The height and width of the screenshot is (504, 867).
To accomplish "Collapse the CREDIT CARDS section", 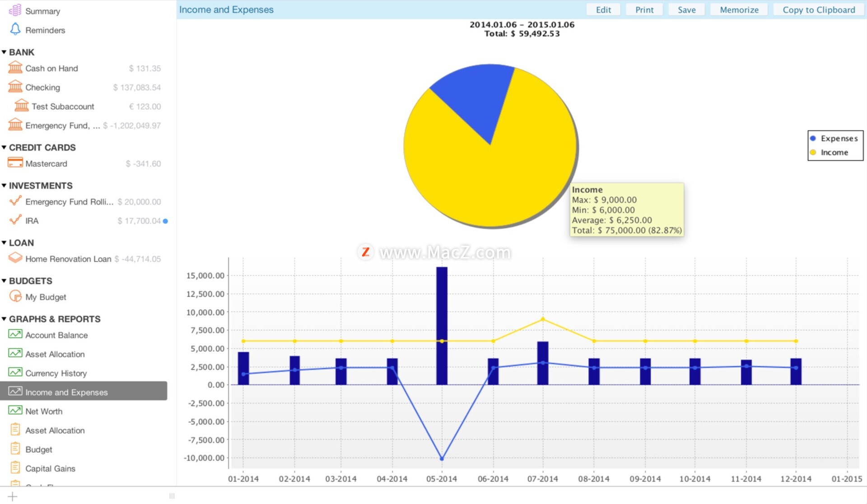I will [4, 147].
